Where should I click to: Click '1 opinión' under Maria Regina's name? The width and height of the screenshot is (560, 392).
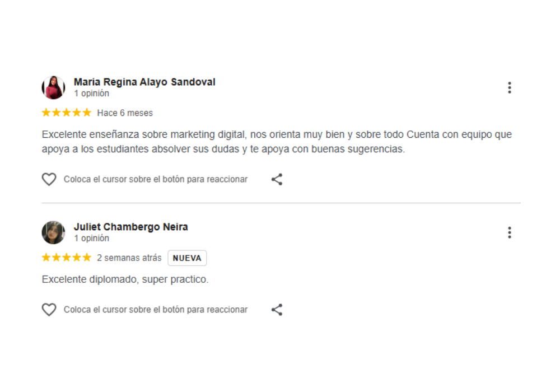(x=91, y=94)
